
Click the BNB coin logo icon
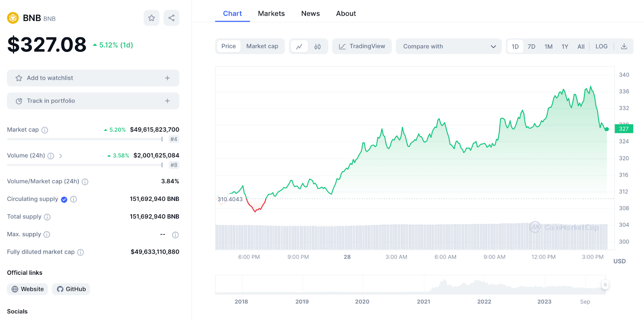point(13,18)
